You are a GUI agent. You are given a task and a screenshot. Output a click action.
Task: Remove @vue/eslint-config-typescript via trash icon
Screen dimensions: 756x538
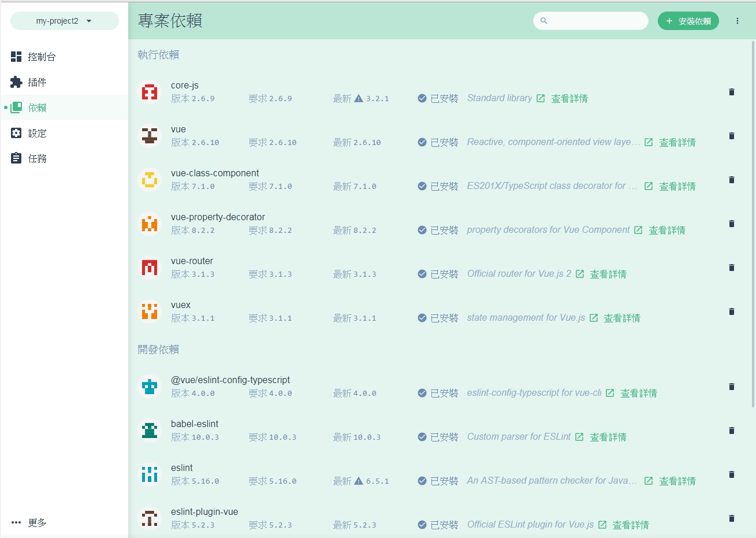(x=732, y=387)
